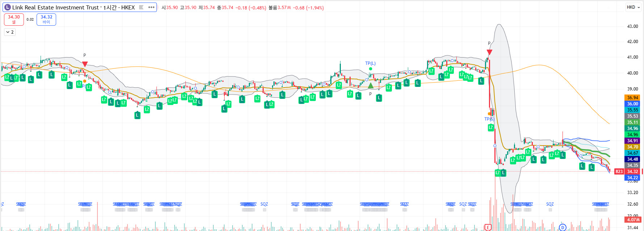Screen dimensions: 644x231
Task: Click the 0.02 spread value
Action: pyautogui.click(x=30, y=20)
